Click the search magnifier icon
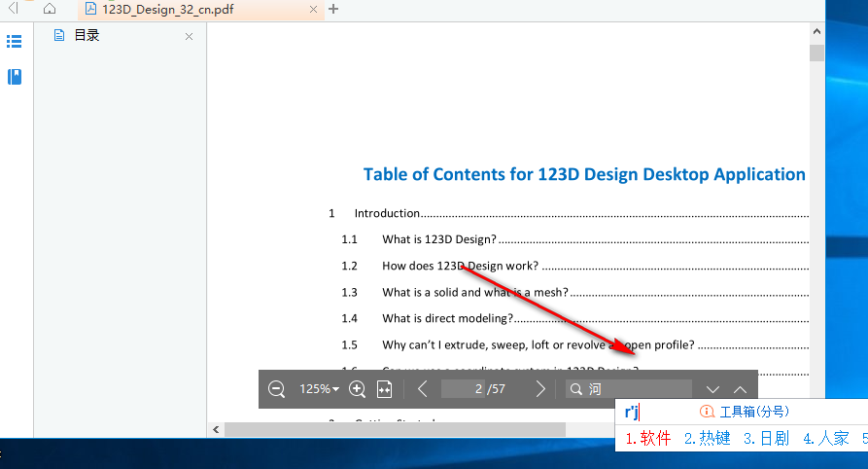The image size is (868, 469). coord(576,389)
